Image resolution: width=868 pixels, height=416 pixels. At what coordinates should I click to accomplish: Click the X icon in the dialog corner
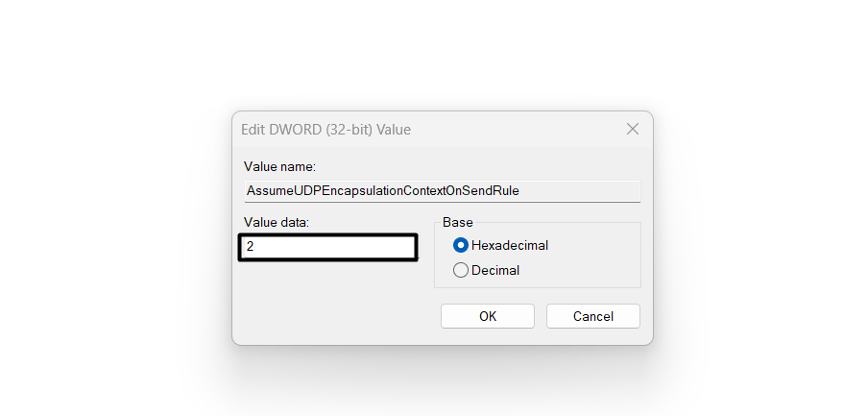tap(633, 129)
